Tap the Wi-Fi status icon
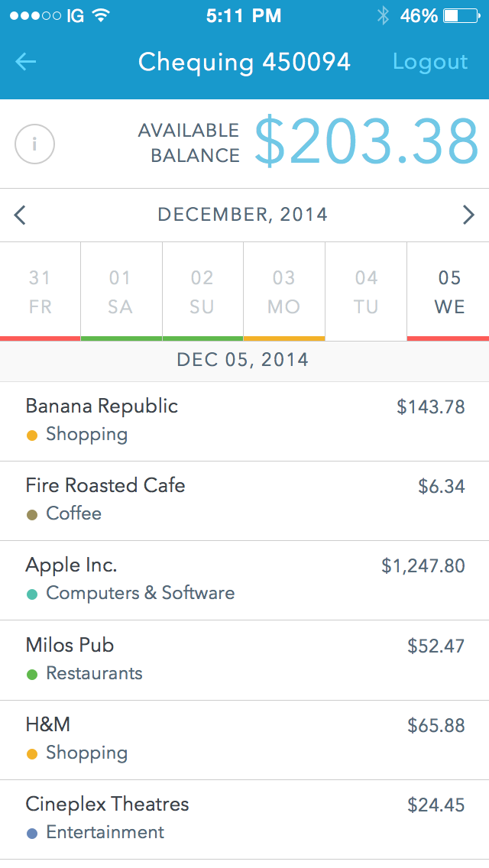Screen dimensions: 489x868 click(99, 16)
